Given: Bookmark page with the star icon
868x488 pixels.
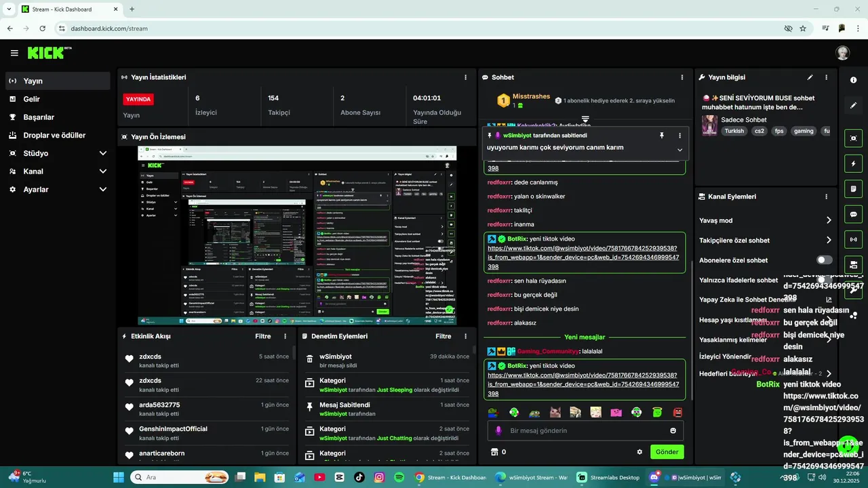Looking at the screenshot, I should (x=803, y=28).
